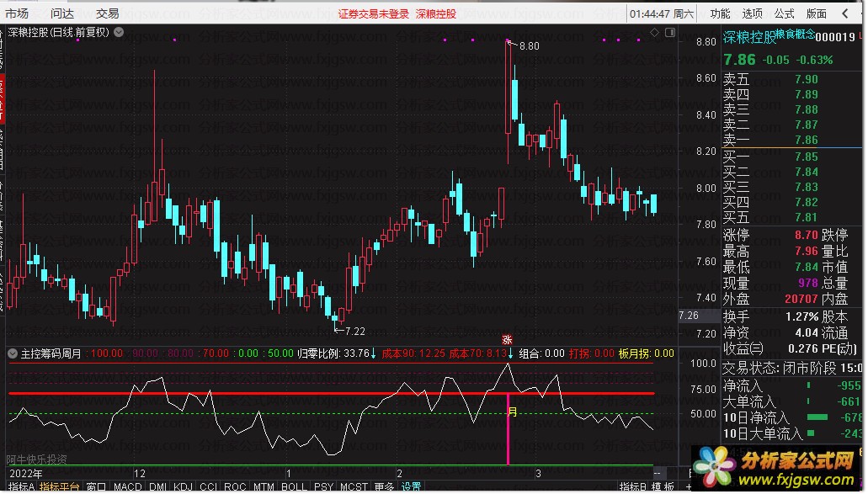Open the 市场 menu
868x494 pixels.
17,13
